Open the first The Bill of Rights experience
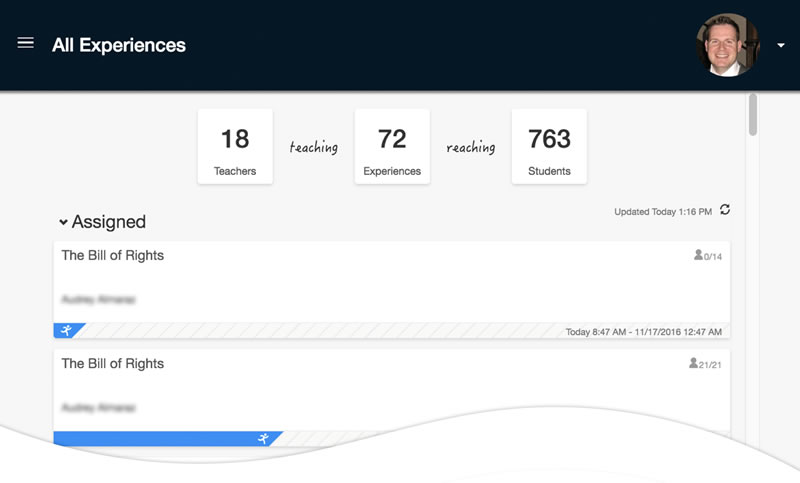Screen dimensions: 800x483 pos(113,256)
